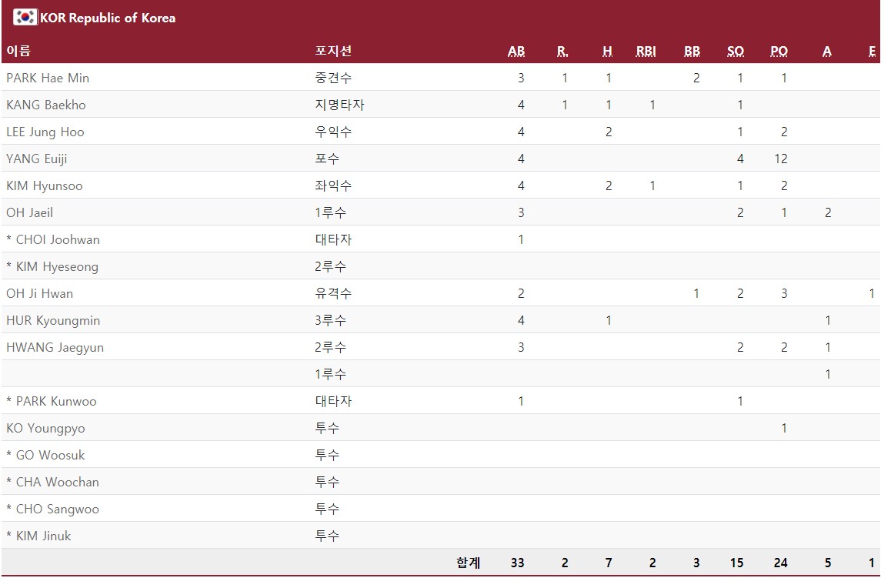
Task: Click KIM Hyunsoo's RBI value 1
Action: pos(652,185)
